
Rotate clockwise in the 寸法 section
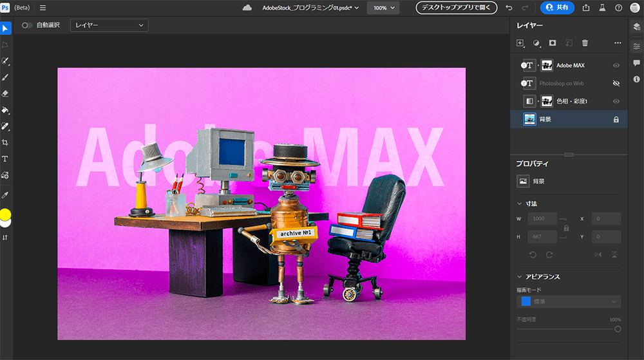pos(549,255)
